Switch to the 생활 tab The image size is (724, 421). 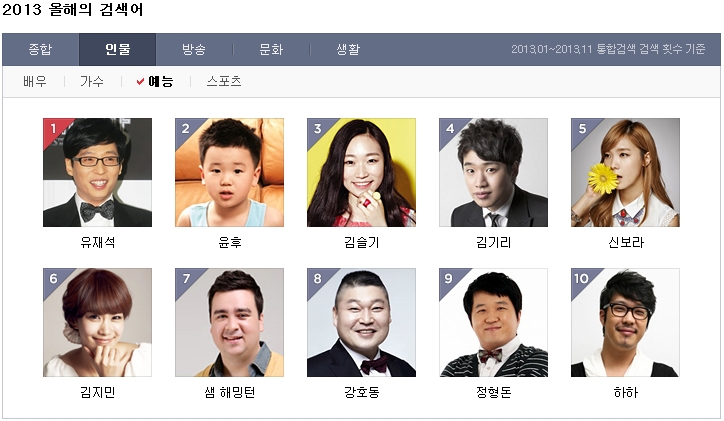(x=348, y=49)
